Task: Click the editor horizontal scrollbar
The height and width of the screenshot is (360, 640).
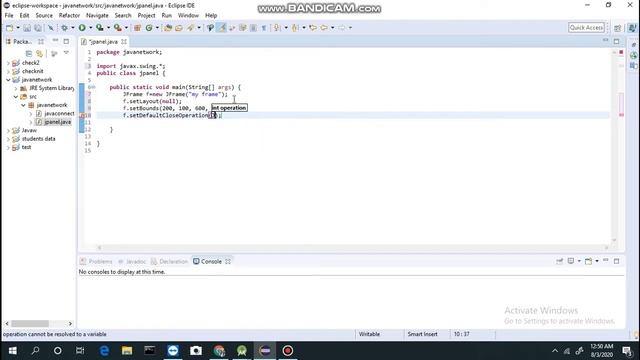Action: [x=353, y=248]
